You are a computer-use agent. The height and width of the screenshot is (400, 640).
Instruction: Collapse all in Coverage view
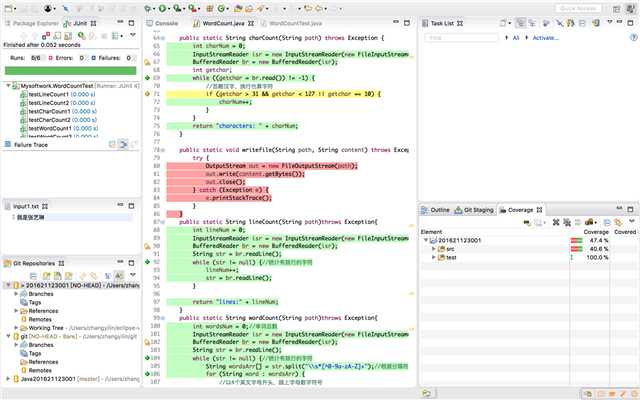(607, 222)
